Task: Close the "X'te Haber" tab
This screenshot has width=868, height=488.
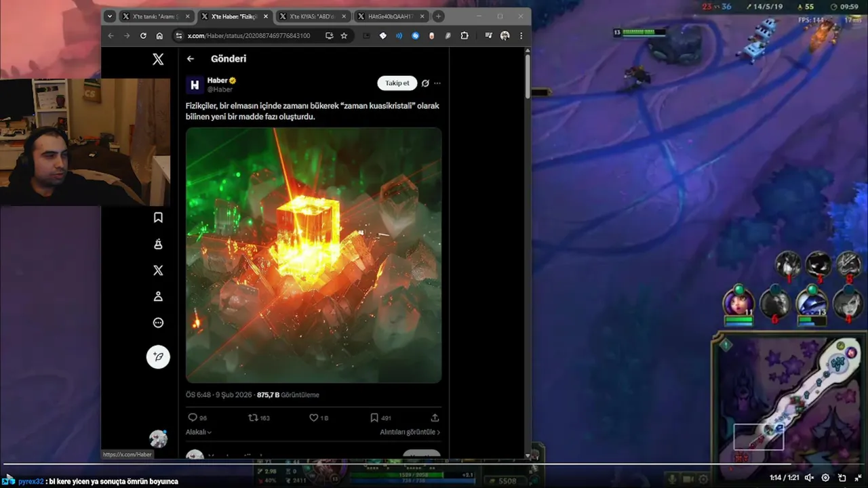Action: pyautogui.click(x=266, y=16)
